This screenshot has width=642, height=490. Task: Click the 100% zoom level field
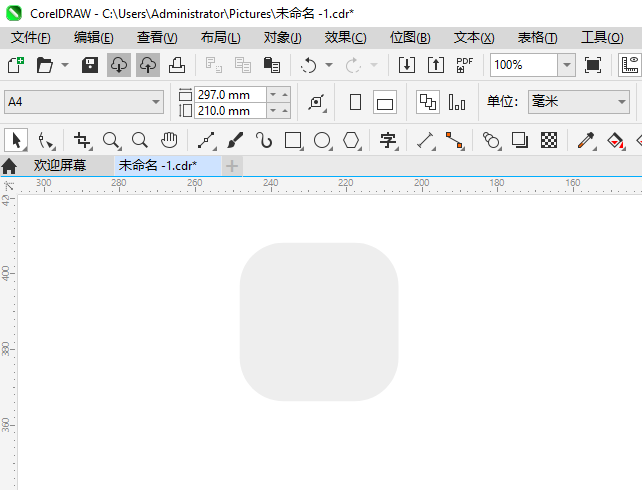click(x=524, y=65)
